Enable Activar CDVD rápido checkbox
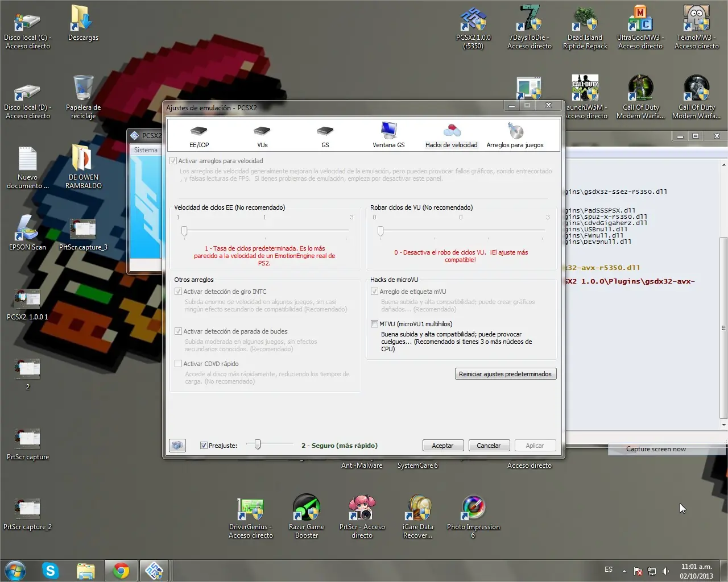Screen dimensions: 728x582 [x=178, y=364]
